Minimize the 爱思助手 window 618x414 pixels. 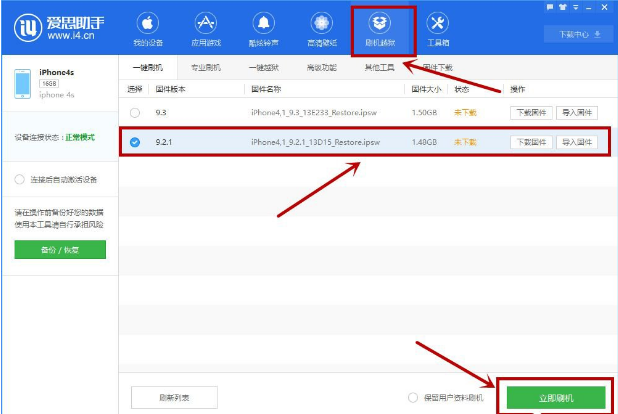[588, 7]
